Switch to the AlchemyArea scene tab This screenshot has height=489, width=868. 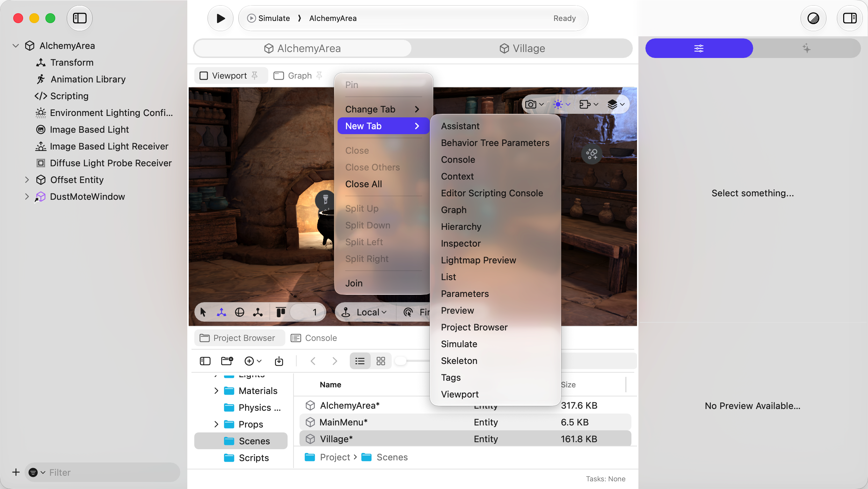303,48
